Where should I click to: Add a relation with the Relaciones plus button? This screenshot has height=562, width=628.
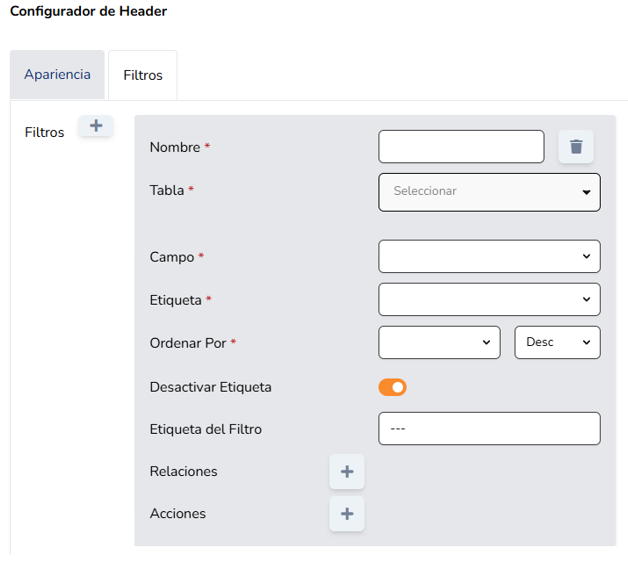coord(347,471)
